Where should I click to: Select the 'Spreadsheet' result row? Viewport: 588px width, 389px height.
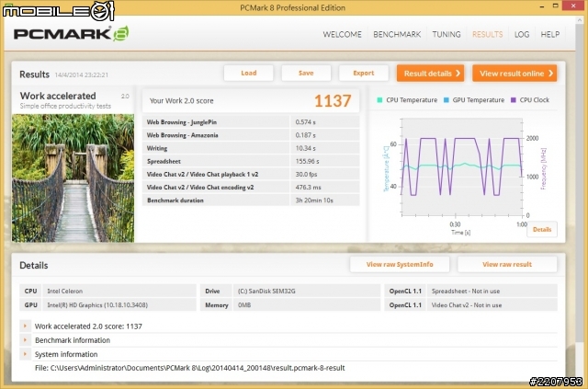251,162
